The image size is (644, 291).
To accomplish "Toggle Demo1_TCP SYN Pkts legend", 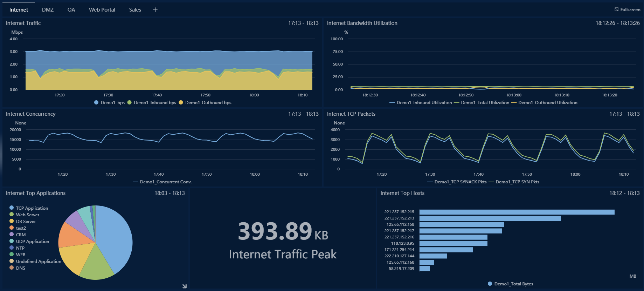I will point(514,182).
